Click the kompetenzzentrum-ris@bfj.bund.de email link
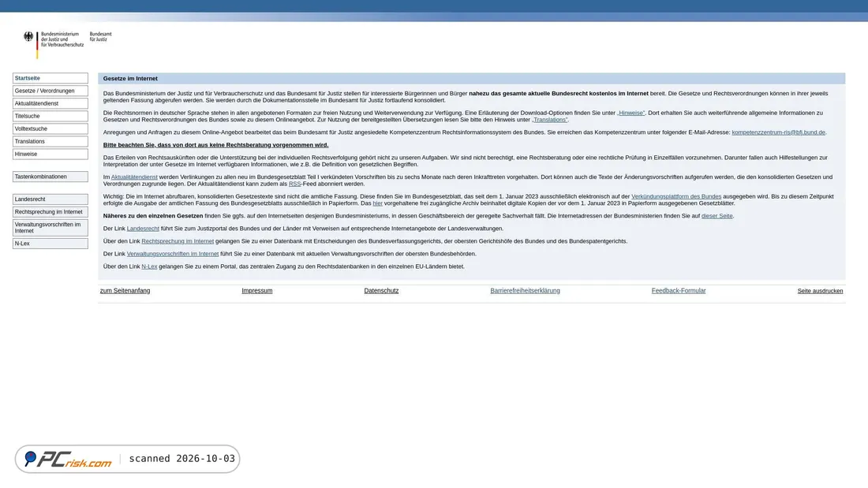This screenshot has height=488, width=868. click(778, 132)
